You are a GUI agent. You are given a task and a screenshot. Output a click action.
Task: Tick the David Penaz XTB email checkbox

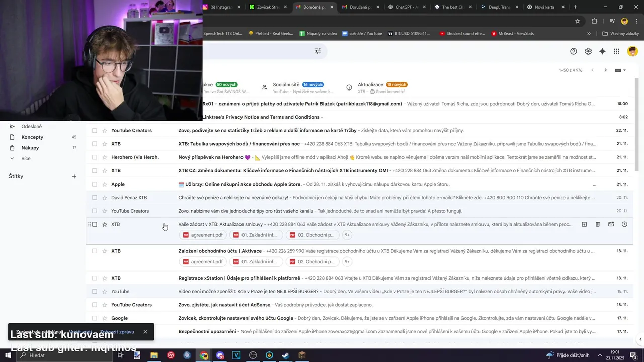(94, 198)
